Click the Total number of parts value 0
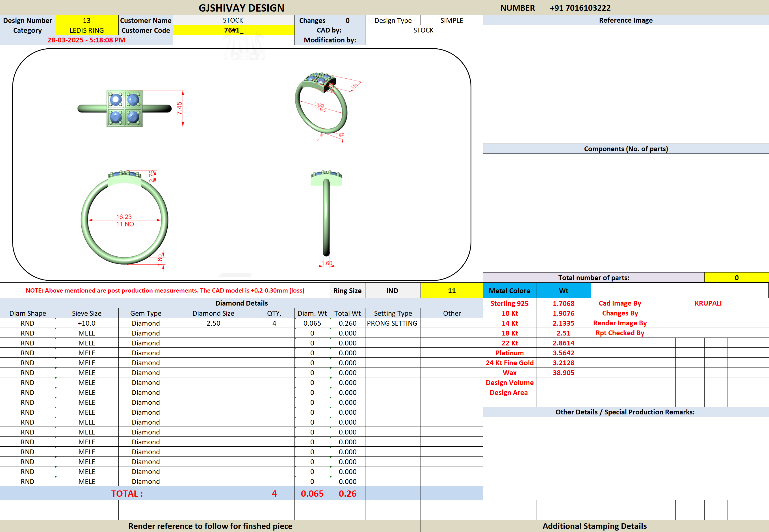The width and height of the screenshot is (769, 532). pos(736,278)
